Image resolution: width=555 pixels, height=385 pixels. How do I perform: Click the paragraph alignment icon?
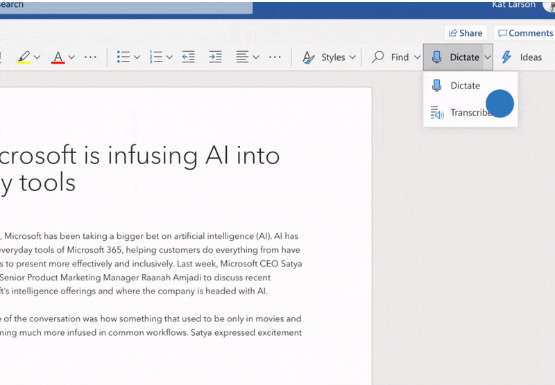tap(242, 57)
